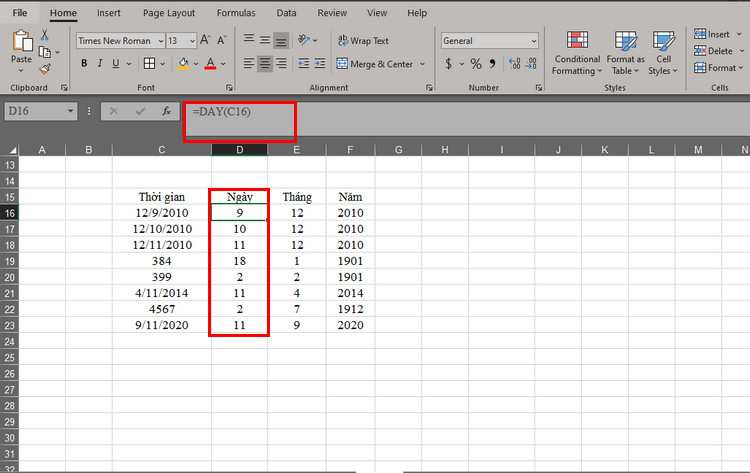750x473 pixels.
Task: Switch to View tab
Action: coord(377,13)
